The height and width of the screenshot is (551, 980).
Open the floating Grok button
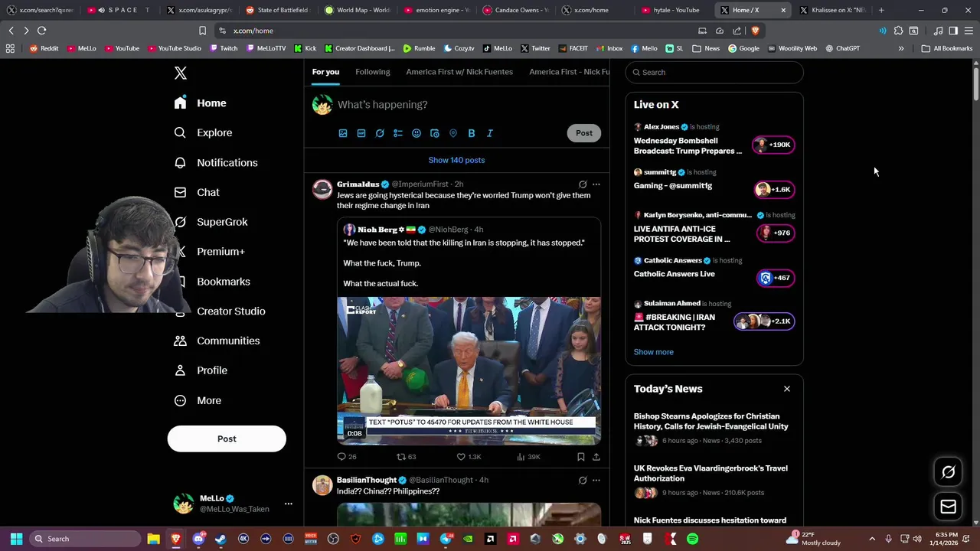click(x=948, y=472)
